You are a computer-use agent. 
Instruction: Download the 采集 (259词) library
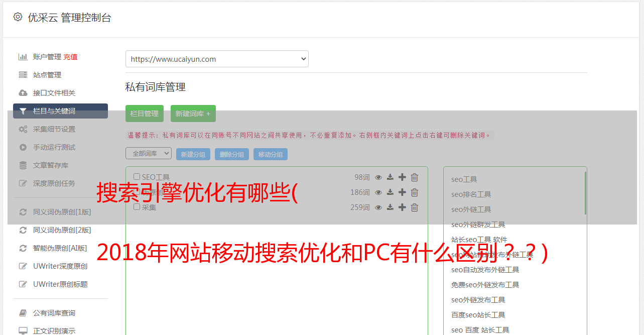coord(390,207)
